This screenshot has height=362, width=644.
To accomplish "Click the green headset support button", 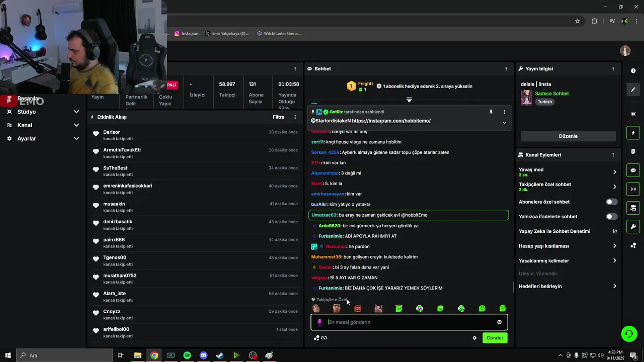I will tap(628, 333).
